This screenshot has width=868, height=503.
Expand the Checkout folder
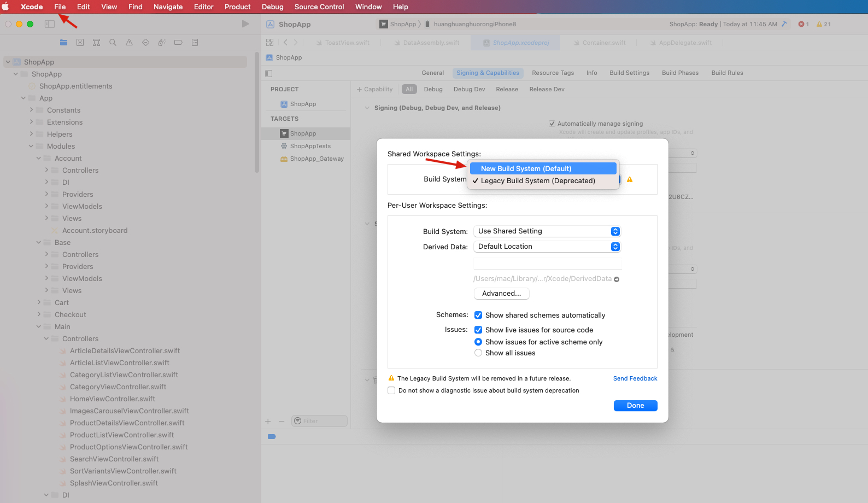[x=39, y=314]
